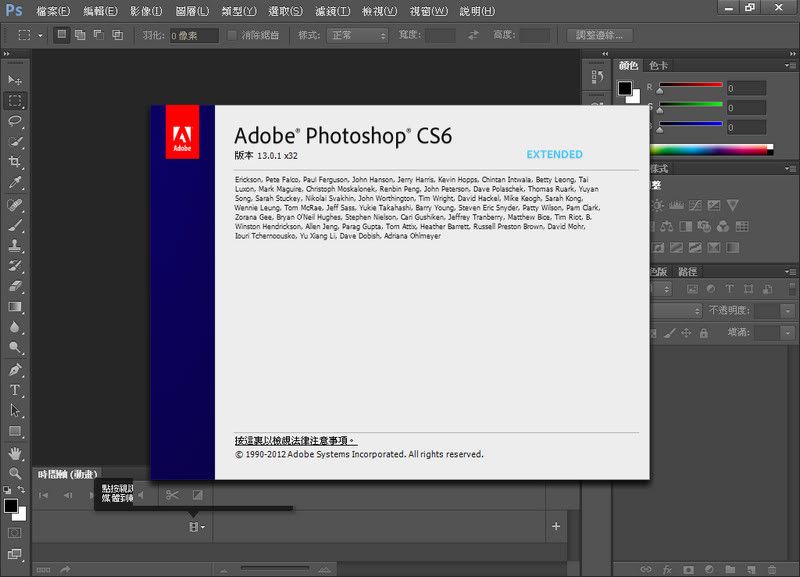The height and width of the screenshot is (577, 800).
Task: Select the Lasso tool
Action: [x=15, y=121]
